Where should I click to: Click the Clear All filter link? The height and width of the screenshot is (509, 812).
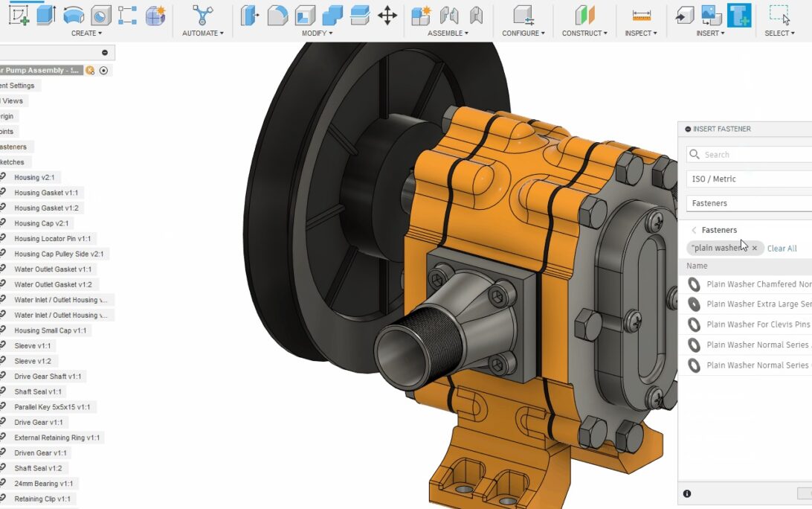pyautogui.click(x=782, y=249)
